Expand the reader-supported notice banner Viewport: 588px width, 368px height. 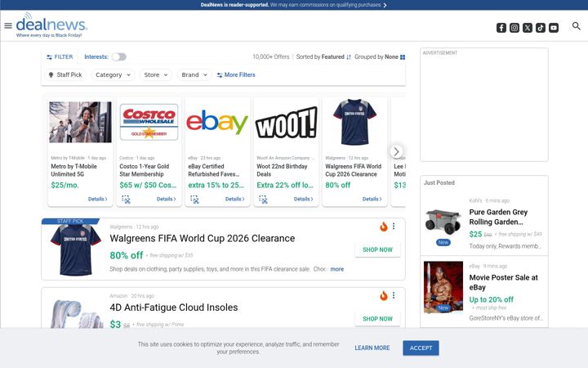tap(294, 5)
